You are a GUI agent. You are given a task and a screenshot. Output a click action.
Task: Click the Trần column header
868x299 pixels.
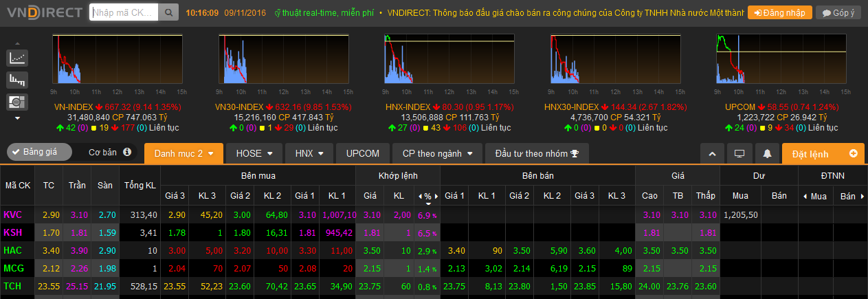pyautogui.click(x=77, y=186)
